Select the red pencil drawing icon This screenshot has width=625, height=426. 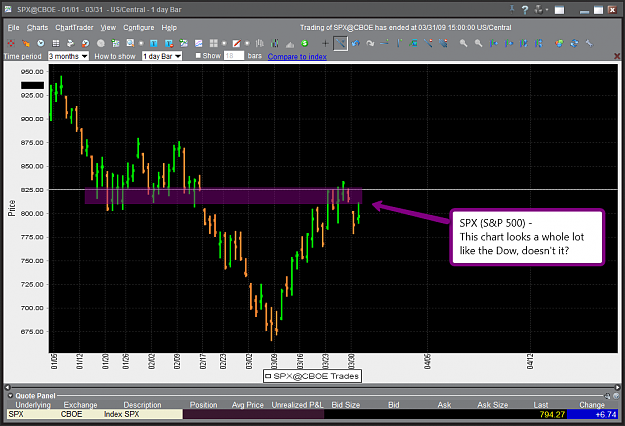[x=236, y=43]
